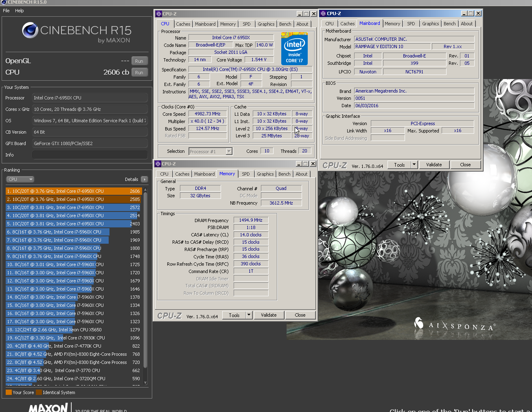The width and height of the screenshot is (532, 412).
Task: Click Tools button in Memory CPU-Z window
Action: tap(234, 315)
